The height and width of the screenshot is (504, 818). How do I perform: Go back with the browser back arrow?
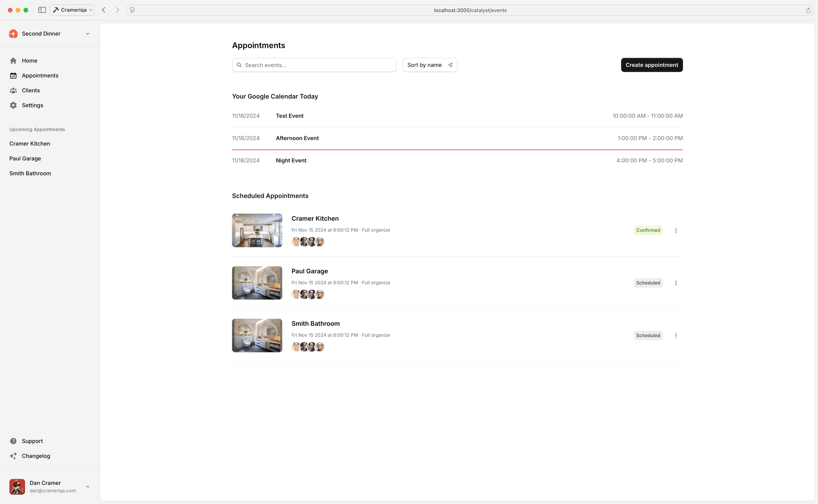click(x=104, y=10)
